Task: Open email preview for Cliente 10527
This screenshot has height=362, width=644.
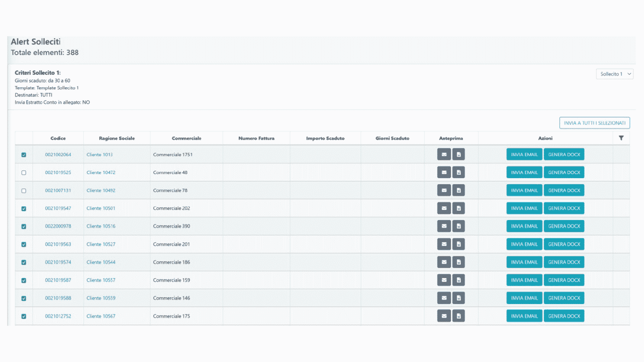Action: (x=444, y=244)
